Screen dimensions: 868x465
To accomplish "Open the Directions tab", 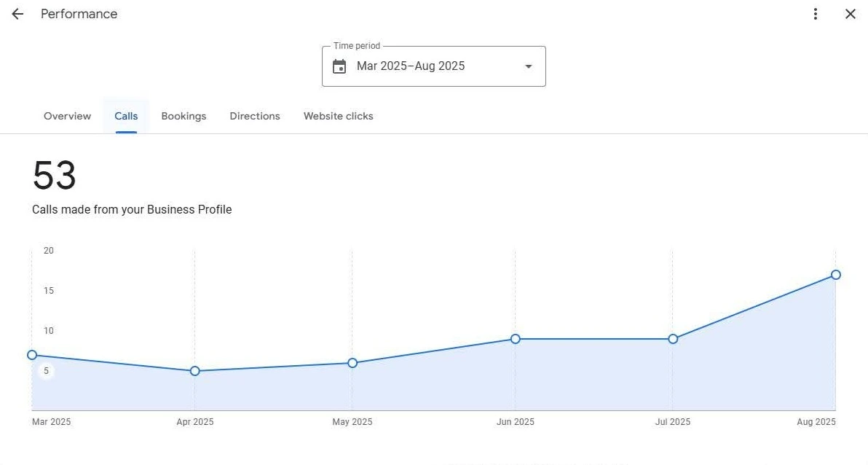I will pyautogui.click(x=254, y=116).
